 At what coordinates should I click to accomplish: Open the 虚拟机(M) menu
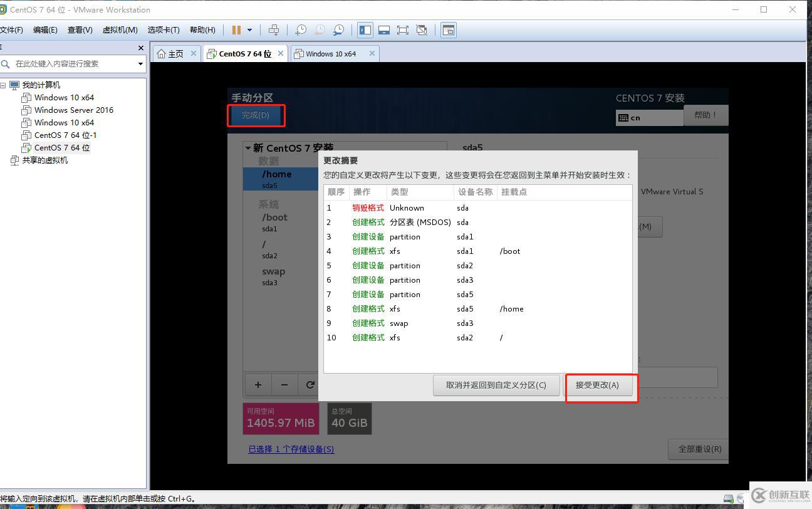[x=120, y=29]
